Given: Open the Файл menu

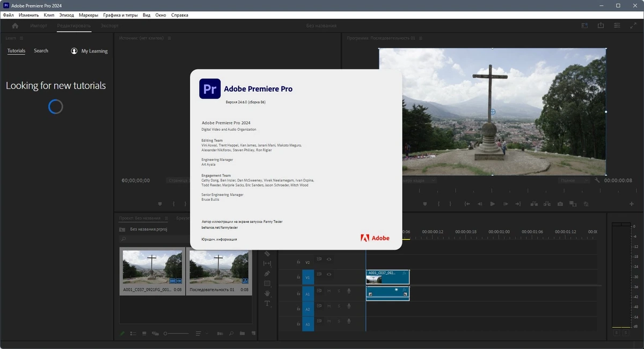Looking at the screenshot, I should 8,15.
